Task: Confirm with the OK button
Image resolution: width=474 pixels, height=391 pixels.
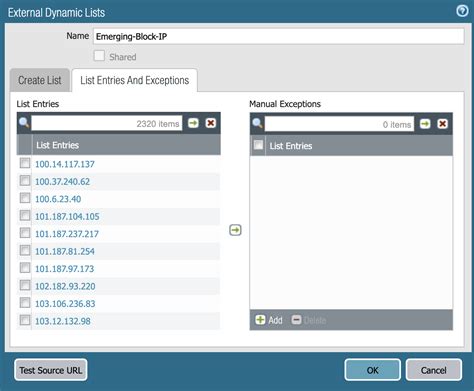Action: 373,370
